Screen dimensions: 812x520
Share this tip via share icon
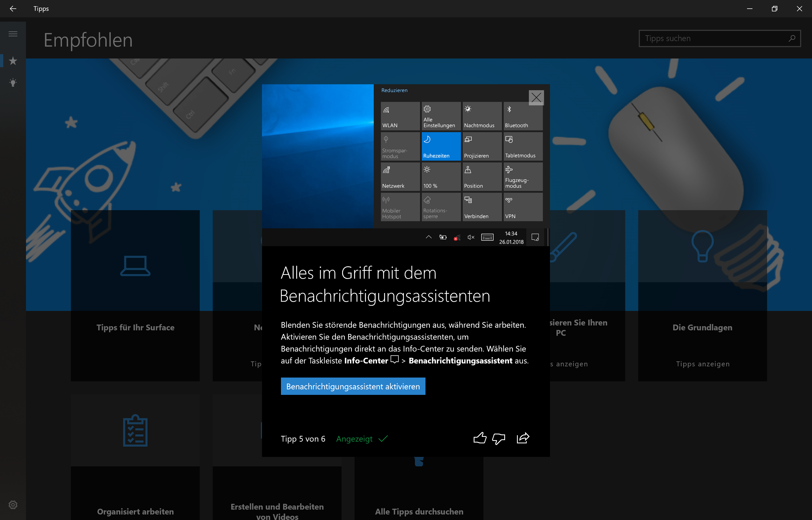[523, 438]
